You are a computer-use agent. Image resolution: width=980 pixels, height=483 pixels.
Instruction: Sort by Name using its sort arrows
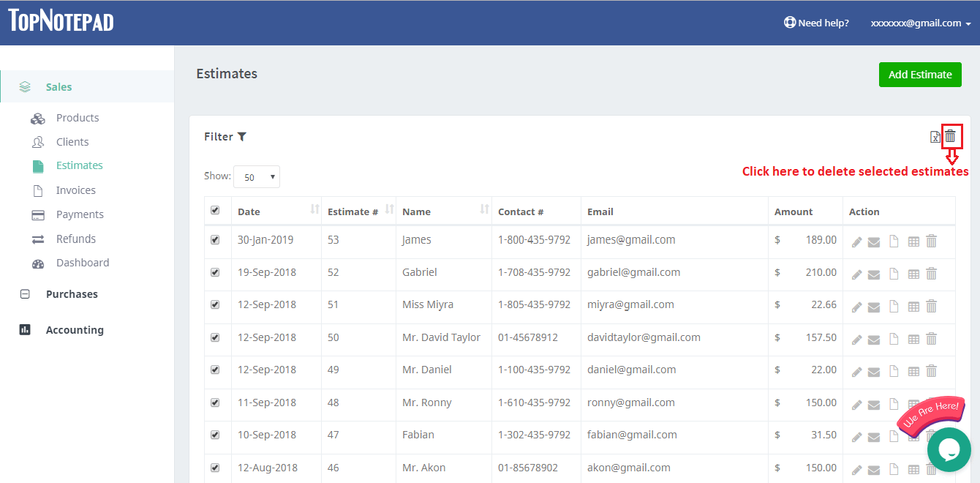pos(484,210)
